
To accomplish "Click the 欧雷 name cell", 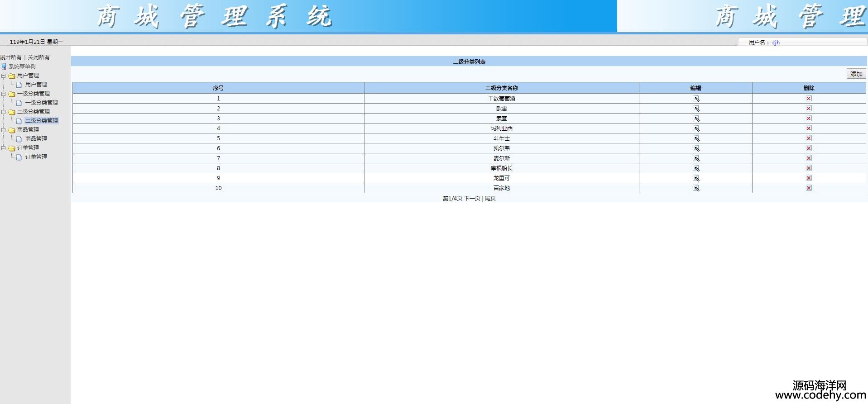I will pyautogui.click(x=502, y=109).
